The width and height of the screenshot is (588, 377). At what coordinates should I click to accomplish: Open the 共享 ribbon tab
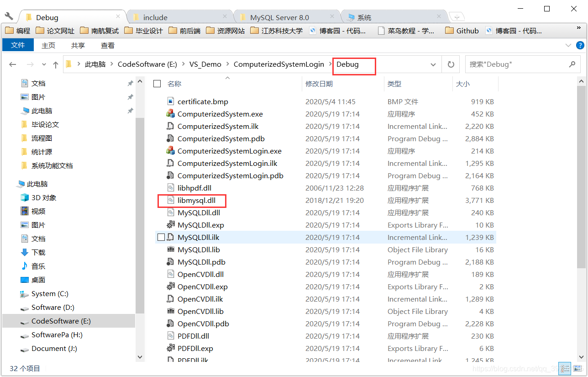point(78,45)
